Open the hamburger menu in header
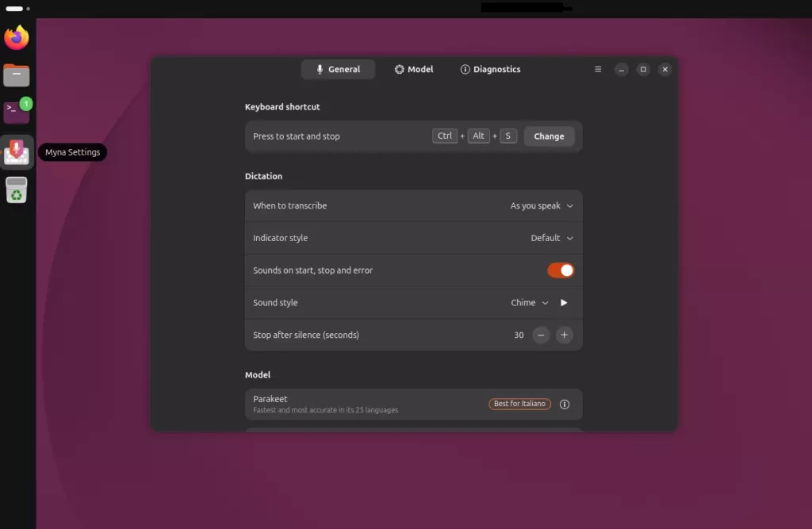The width and height of the screenshot is (812, 529). (x=598, y=70)
